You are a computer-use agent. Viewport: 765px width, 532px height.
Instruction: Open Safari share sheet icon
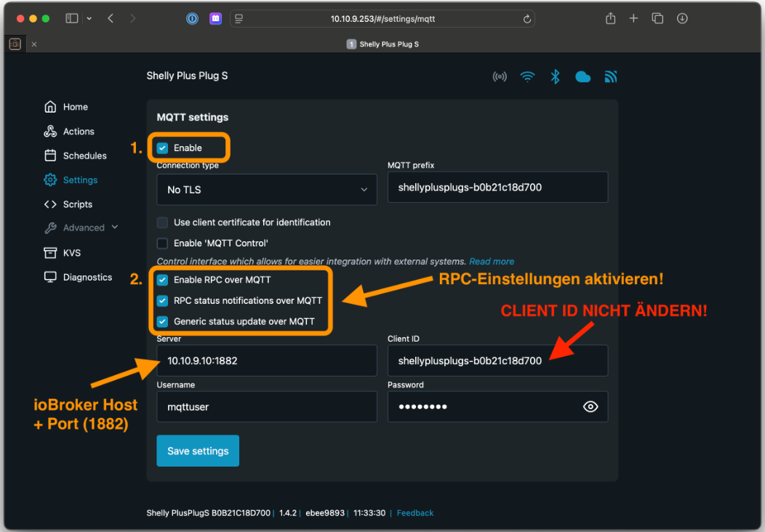tap(611, 19)
